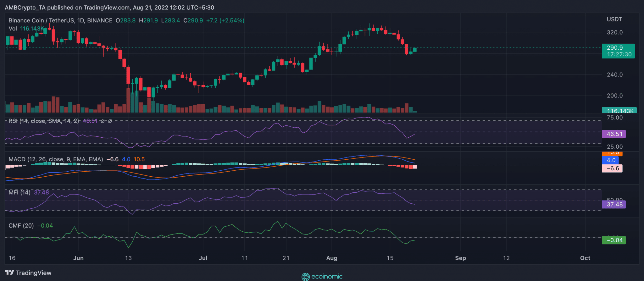Screen dimensions: 644x281
Task: Click the Oct date on time axis
Action: point(585,258)
